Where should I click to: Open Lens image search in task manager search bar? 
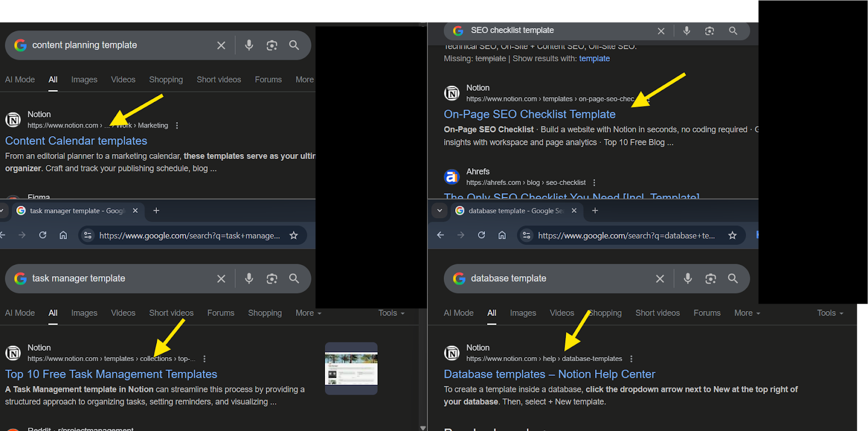[272, 278]
